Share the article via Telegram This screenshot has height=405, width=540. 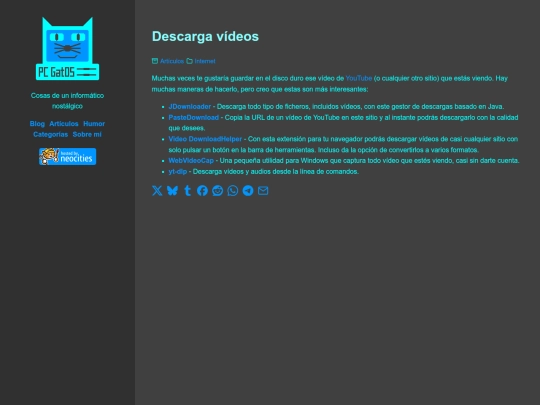(x=248, y=190)
